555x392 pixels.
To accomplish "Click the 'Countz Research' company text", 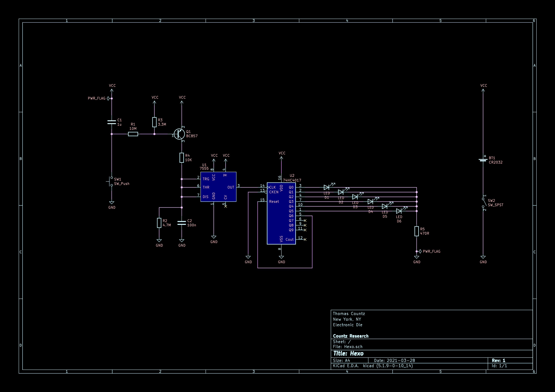I will coord(351,336).
